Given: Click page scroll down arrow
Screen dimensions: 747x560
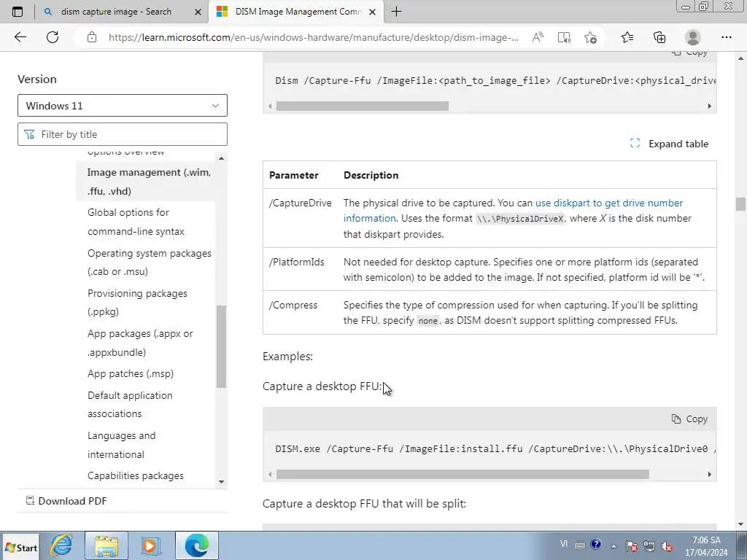Looking at the screenshot, I should click(x=740, y=524).
